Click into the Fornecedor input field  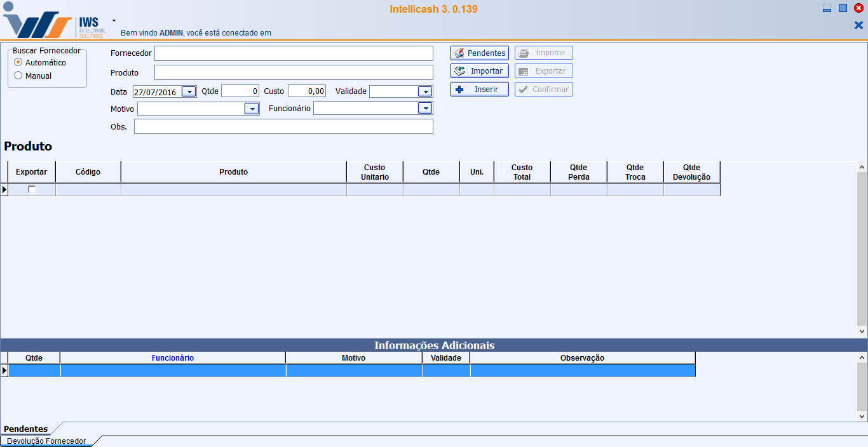point(294,53)
